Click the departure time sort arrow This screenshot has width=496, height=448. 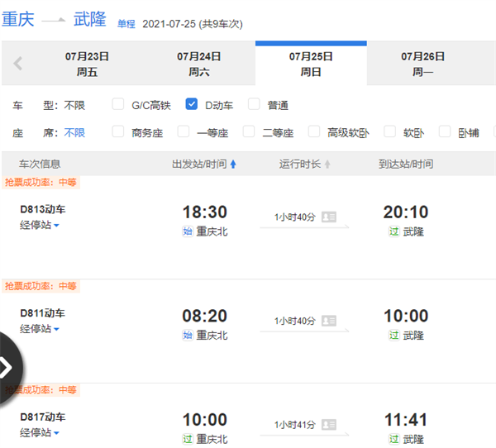(x=233, y=164)
